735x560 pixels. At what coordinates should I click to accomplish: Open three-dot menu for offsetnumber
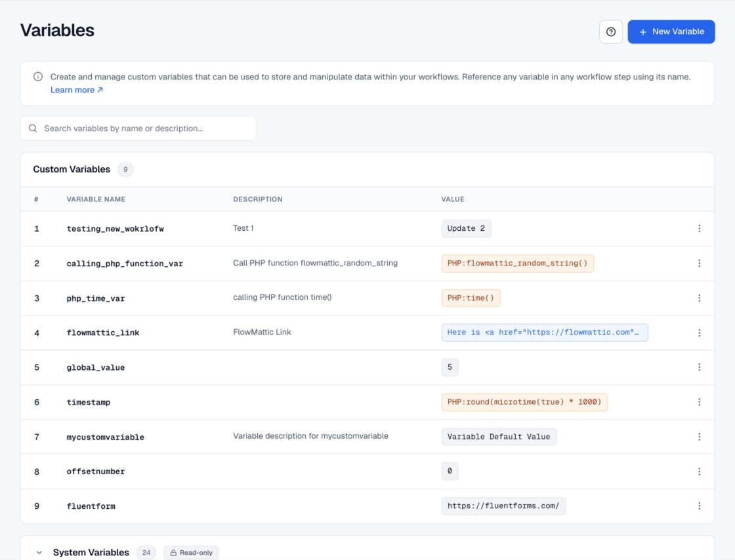coord(700,471)
